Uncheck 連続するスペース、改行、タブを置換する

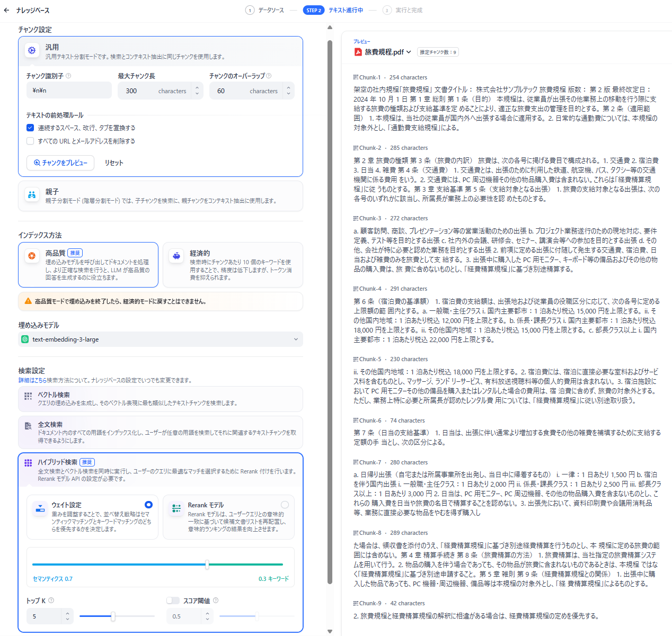tap(30, 128)
